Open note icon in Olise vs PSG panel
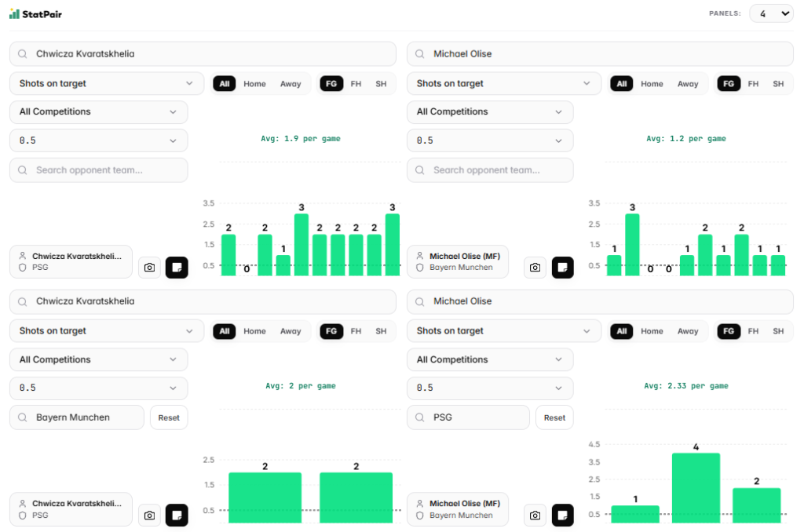The height and width of the screenshot is (532, 804). 562,516
